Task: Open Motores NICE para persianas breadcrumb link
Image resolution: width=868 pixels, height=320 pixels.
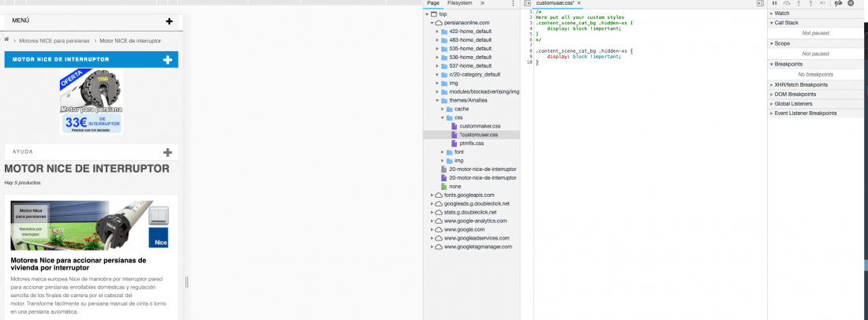Action: click(x=54, y=41)
